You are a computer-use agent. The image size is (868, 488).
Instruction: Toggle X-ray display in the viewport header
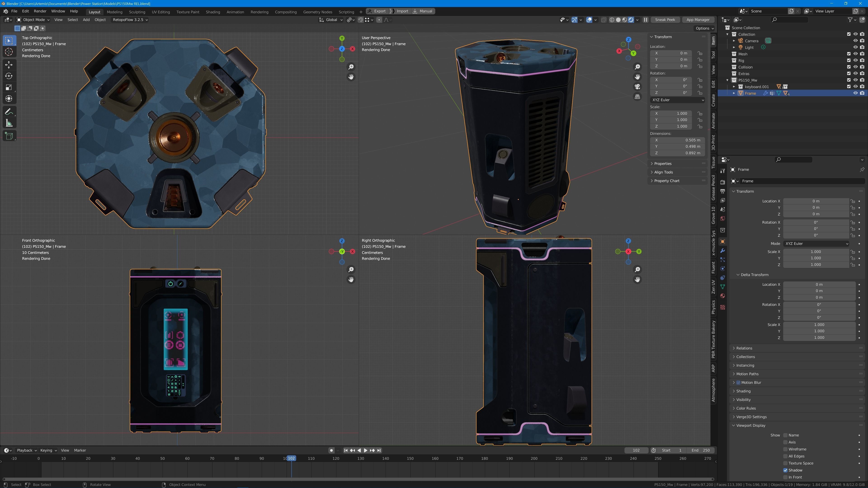point(604,20)
